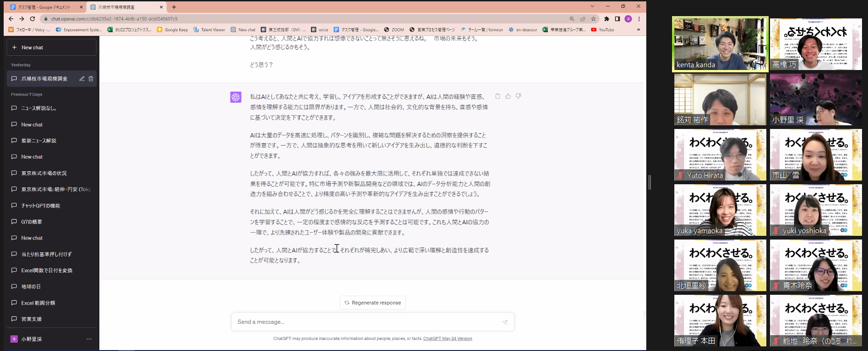The width and height of the screenshot is (868, 351).
Task: Open the ChatGPT May 24 Version link
Action: [x=448, y=339]
